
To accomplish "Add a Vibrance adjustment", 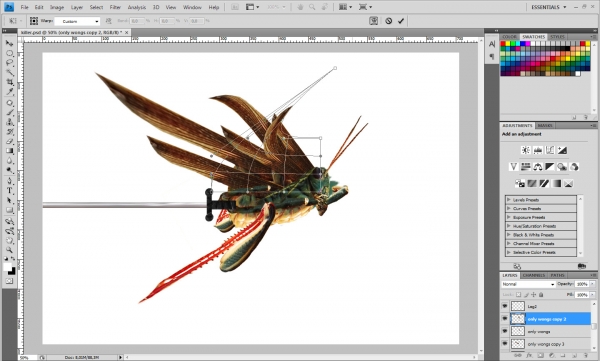I will point(514,167).
